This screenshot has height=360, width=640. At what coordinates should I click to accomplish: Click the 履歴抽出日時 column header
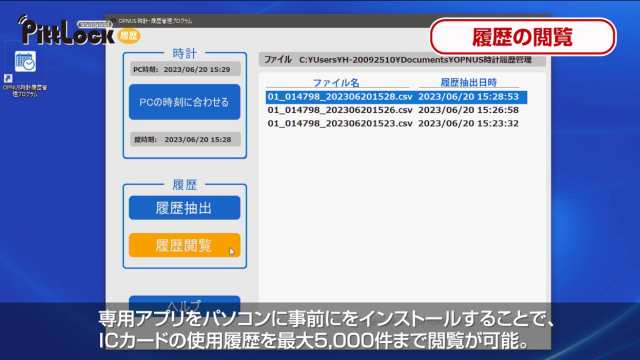click(469, 82)
